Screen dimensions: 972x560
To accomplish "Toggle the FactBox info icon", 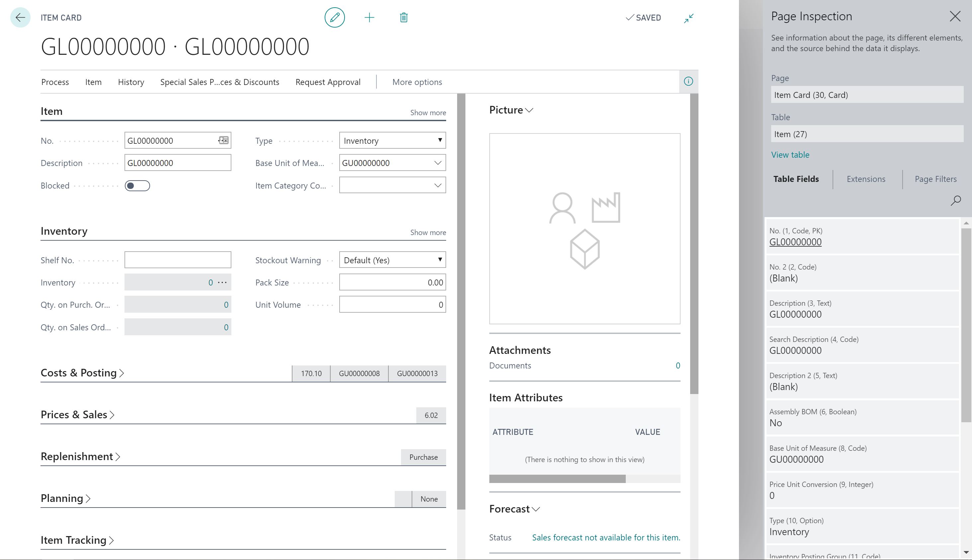I will click(688, 81).
